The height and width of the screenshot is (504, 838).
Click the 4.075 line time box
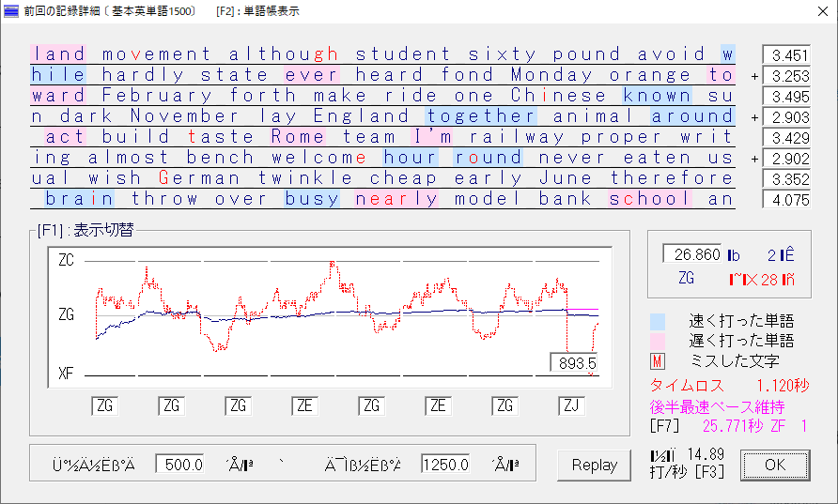[x=786, y=200]
